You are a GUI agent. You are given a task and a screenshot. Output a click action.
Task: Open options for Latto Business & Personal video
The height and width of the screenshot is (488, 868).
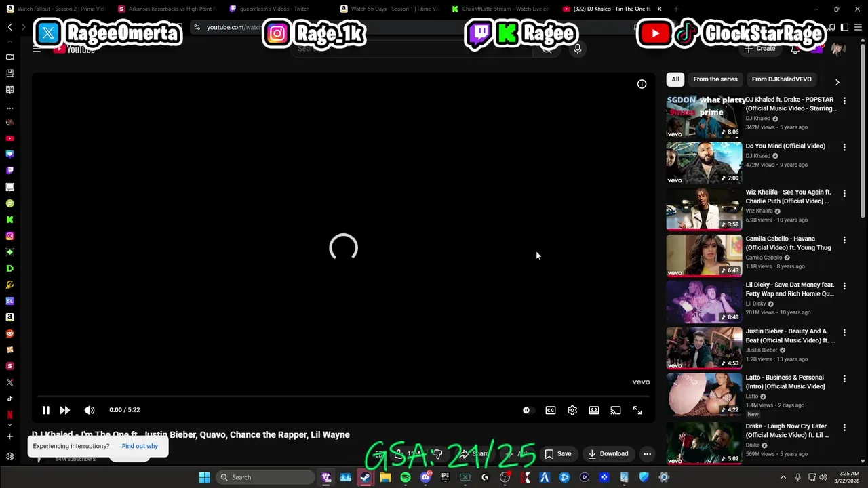click(844, 379)
